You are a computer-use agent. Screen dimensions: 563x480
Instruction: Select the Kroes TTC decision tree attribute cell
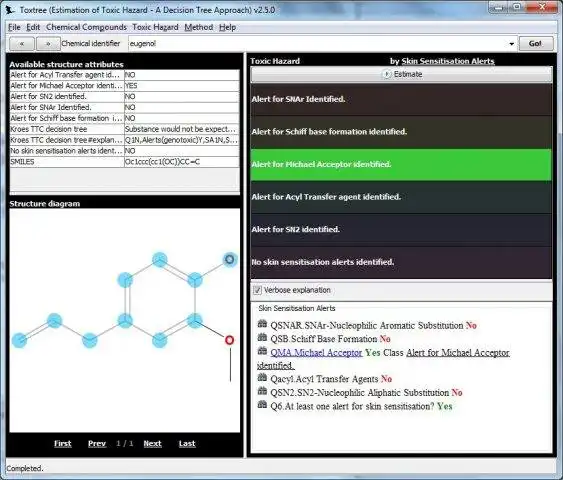coord(67,129)
